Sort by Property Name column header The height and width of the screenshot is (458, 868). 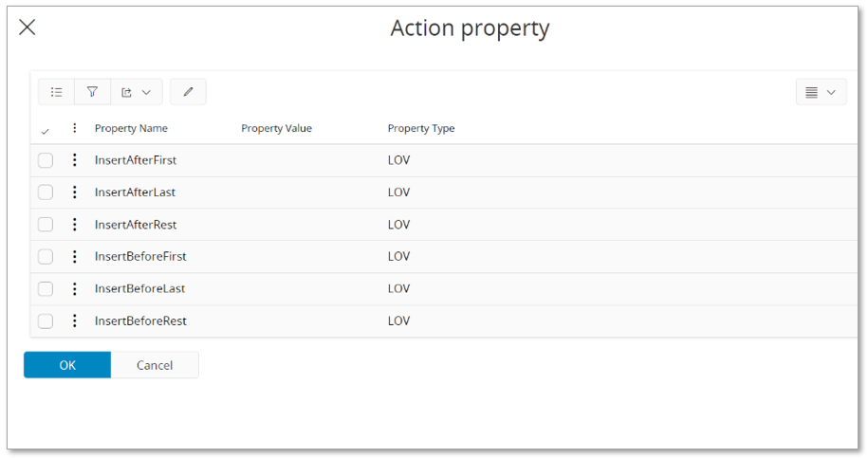pos(131,129)
